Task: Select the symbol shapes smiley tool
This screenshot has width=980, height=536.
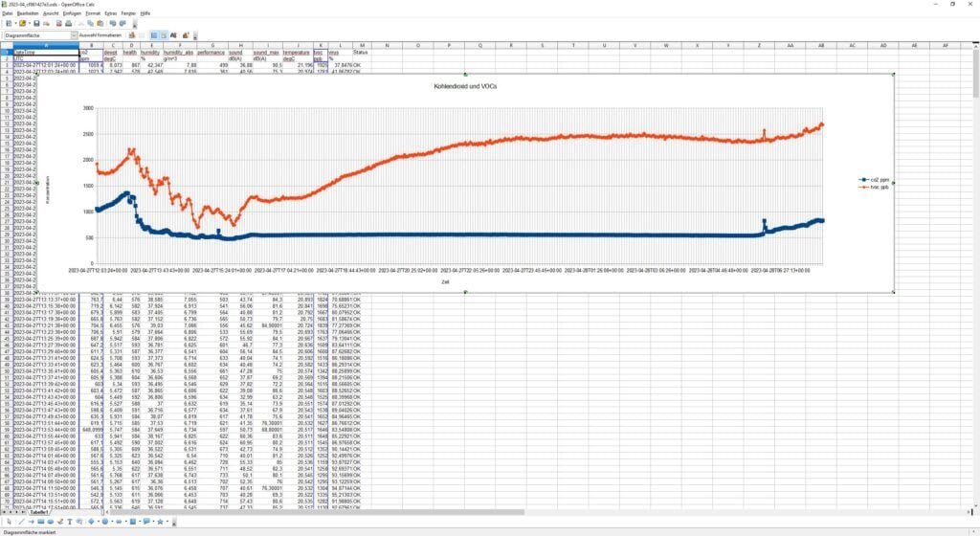Action: click(x=105, y=522)
